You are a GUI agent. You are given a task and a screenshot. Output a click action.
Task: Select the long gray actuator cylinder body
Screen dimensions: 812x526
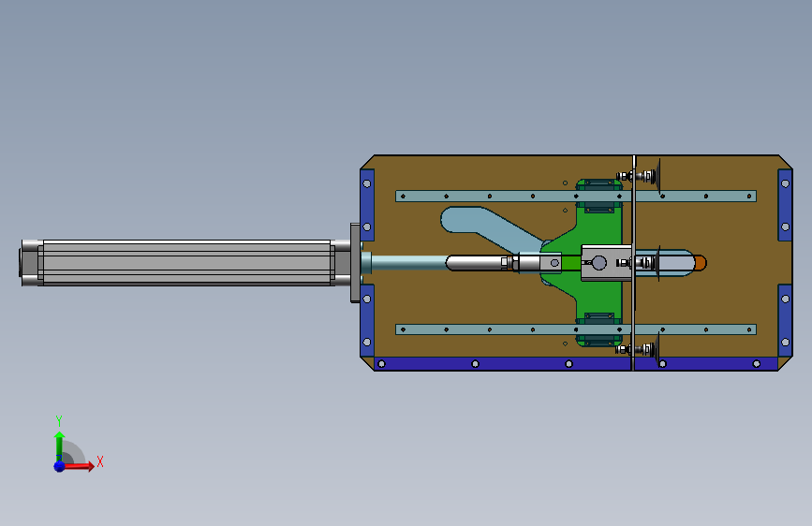click(x=186, y=262)
